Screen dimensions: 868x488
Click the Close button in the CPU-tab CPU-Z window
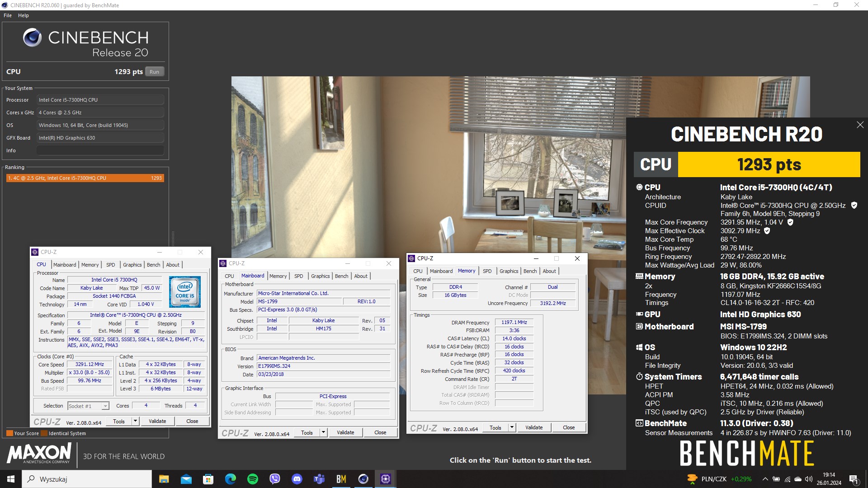tap(192, 421)
